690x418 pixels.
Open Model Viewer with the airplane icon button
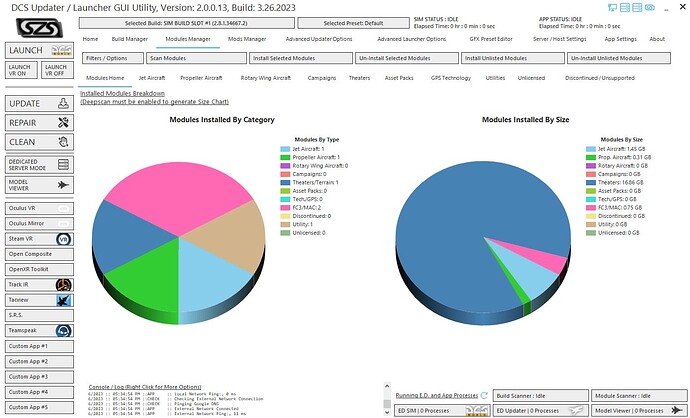point(39,185)
